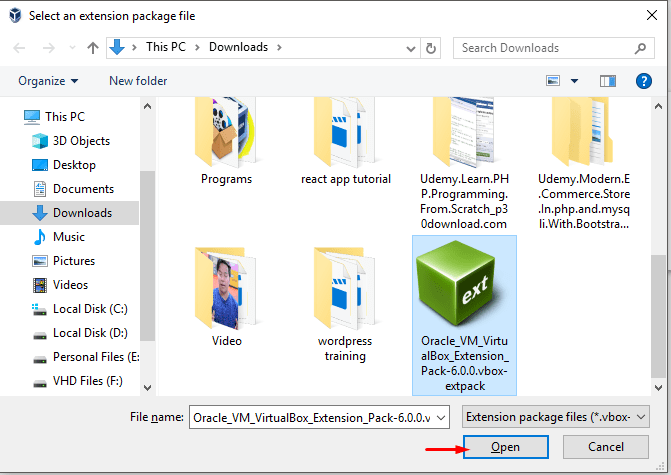The height and width of the screenshot is (475, 671).
Task: Toggle the preview pane
Action: [x=608, y=81]
